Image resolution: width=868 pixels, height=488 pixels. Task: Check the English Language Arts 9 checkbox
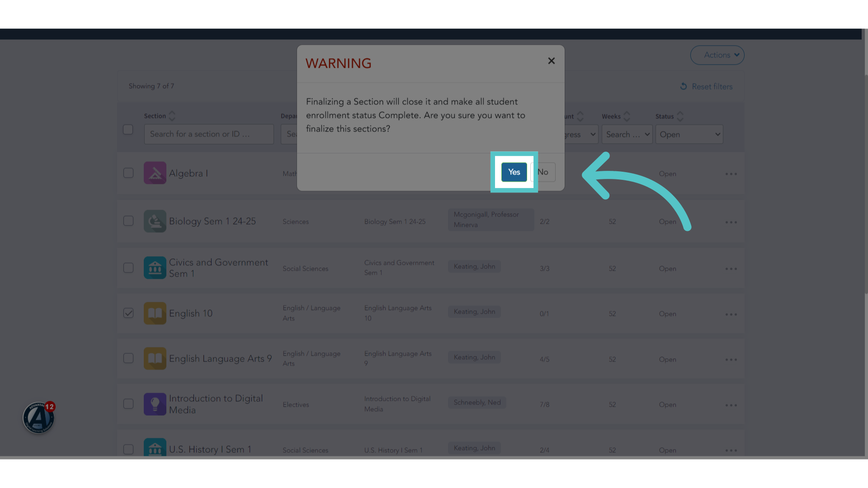coord(128,358)
